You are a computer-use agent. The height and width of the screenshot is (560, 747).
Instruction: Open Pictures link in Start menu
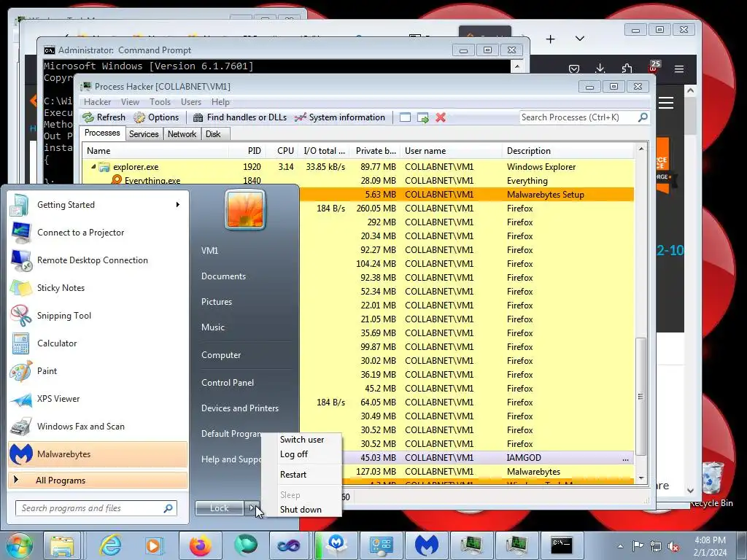pyautogui.click(x=217, y=302)
